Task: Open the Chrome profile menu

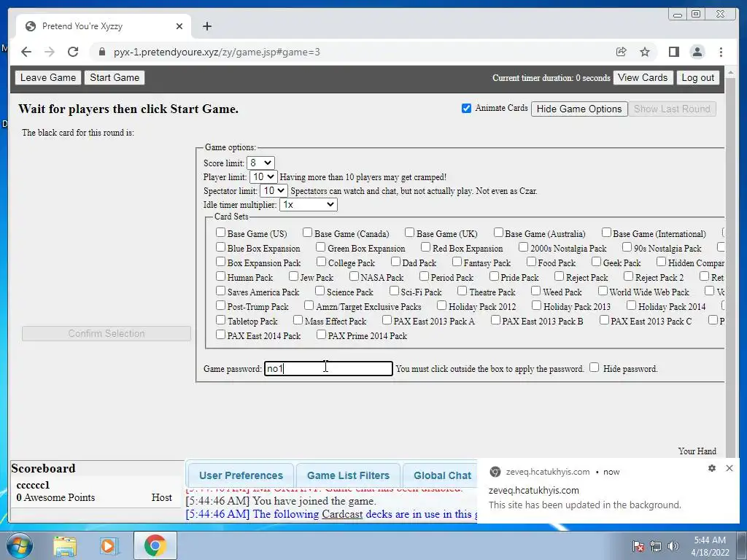Action: point(697,52)
